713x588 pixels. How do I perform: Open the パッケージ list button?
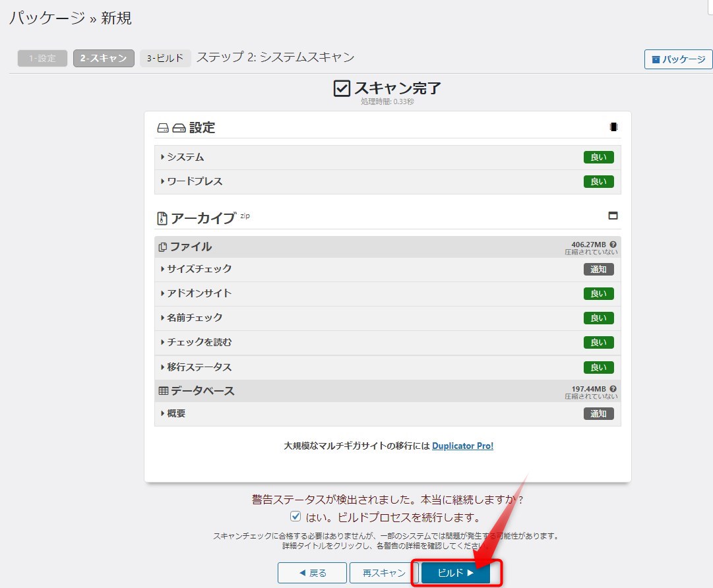(679, 59)
